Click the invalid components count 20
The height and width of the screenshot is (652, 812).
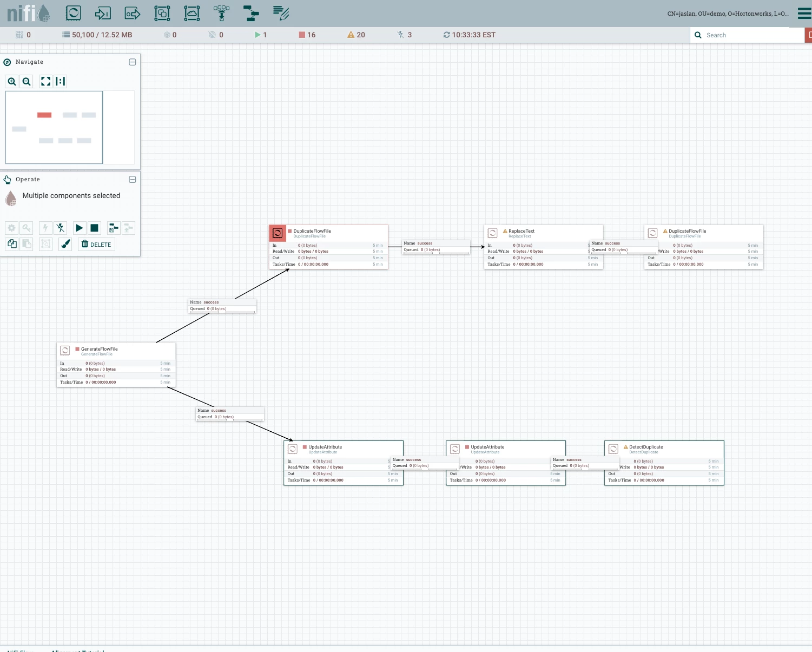pyautogui.click(x=357, y=35)
